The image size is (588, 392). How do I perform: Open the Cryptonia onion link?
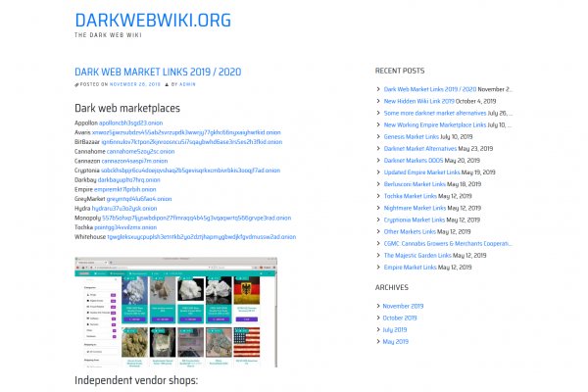click(190, 171)
